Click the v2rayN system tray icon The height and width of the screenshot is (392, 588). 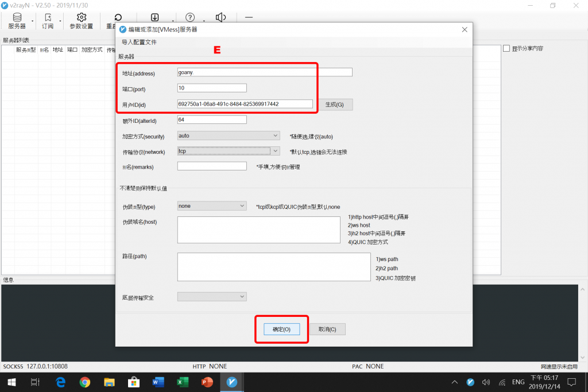click(x=470, y=382)
